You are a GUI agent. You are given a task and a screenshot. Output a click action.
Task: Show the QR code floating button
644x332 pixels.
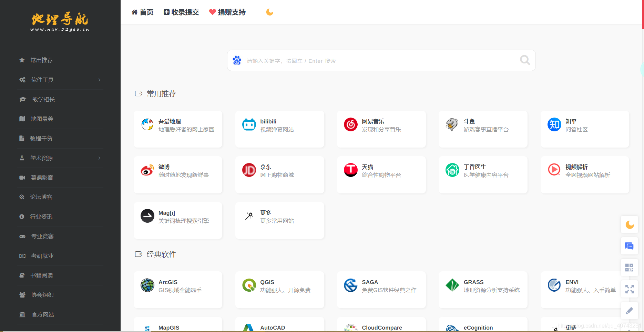click(630, 268)
